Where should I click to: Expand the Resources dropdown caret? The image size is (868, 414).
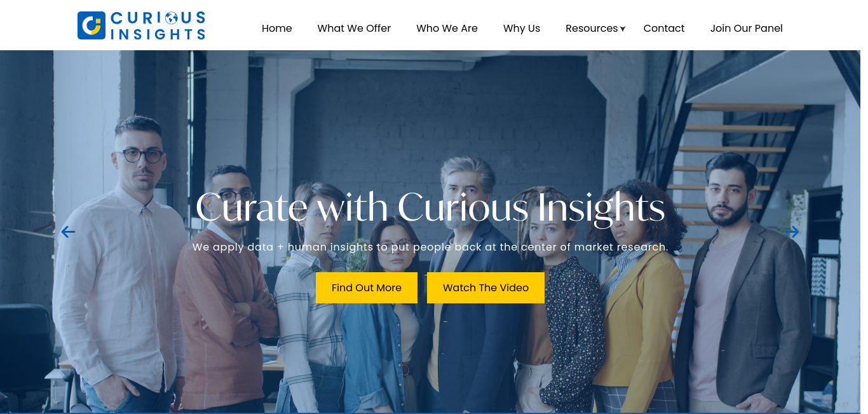coord(623,29)
